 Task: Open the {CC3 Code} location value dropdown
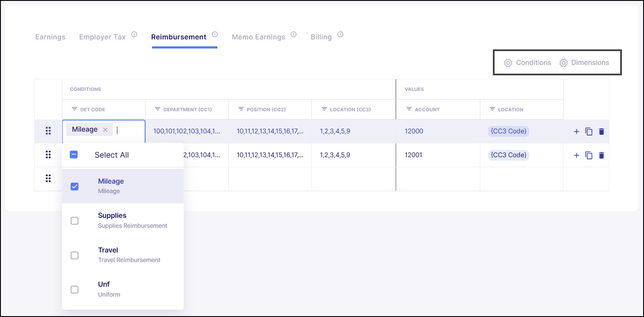tap(508, 131)
